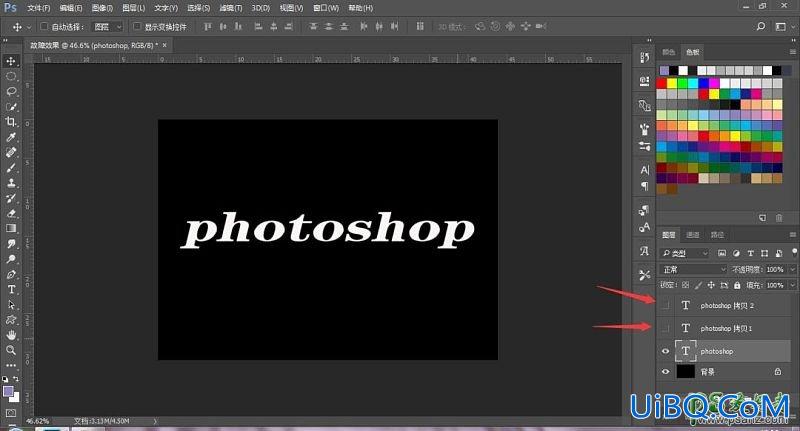Select the Gradient tool
This screenshot has width=800, height=431.
(11, 229)
